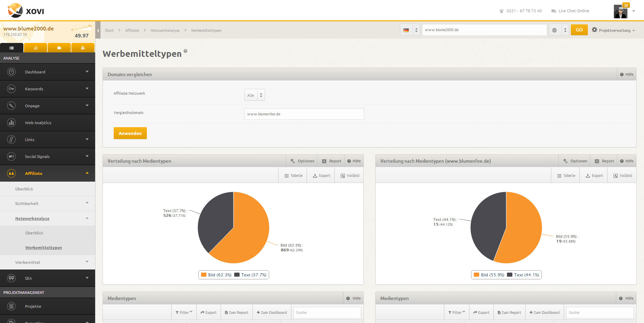Click the Links chain icon
This screenshot has height=323, width=644.
[x=12, y=139]
